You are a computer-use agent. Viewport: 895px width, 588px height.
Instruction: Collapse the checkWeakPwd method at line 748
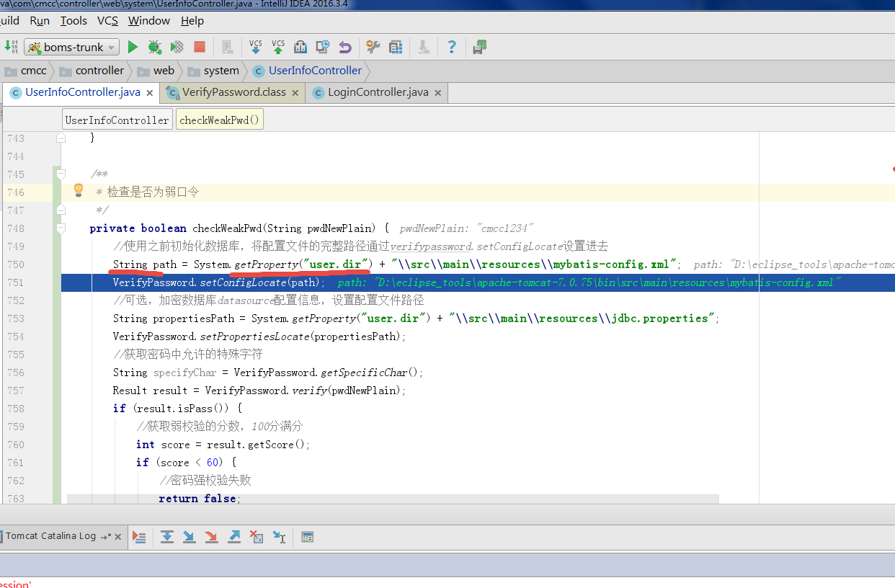[x=61, y=228]
